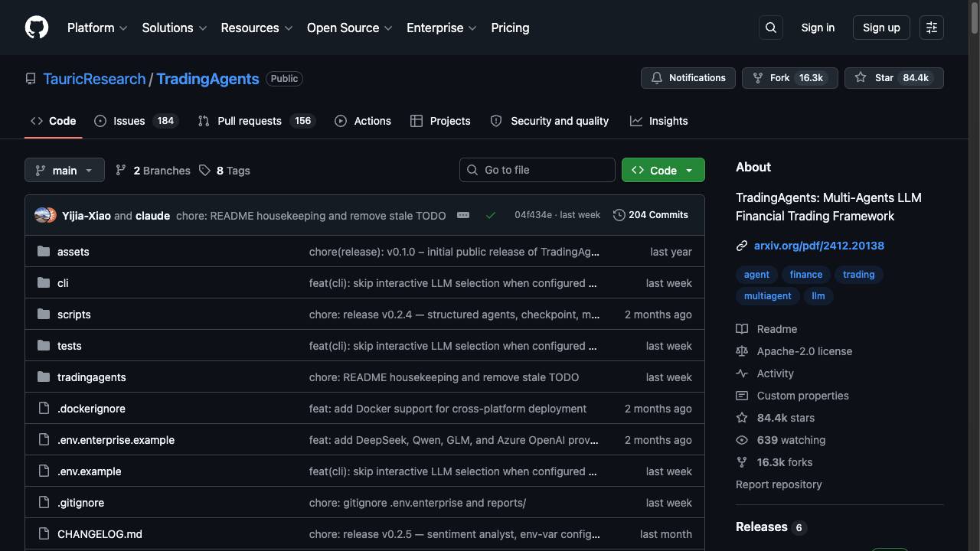
Task: Click the CHANGELOG.md file icon
Action: [x=44, y=533]
